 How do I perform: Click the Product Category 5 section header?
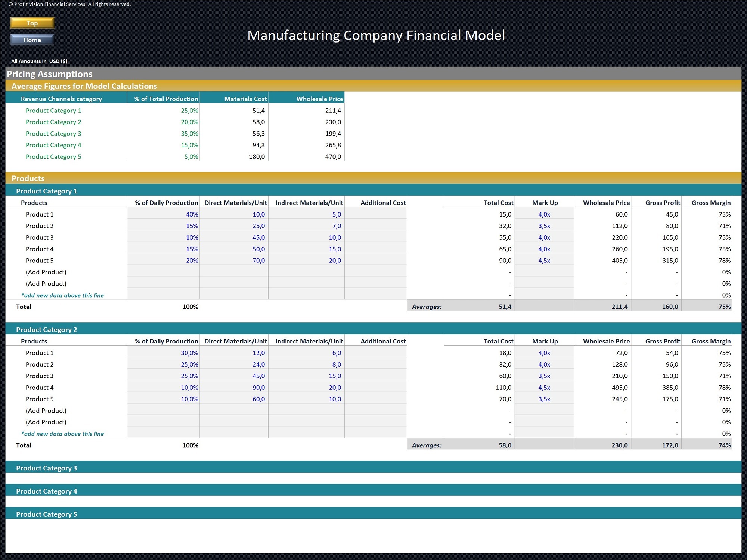(373, 513)
